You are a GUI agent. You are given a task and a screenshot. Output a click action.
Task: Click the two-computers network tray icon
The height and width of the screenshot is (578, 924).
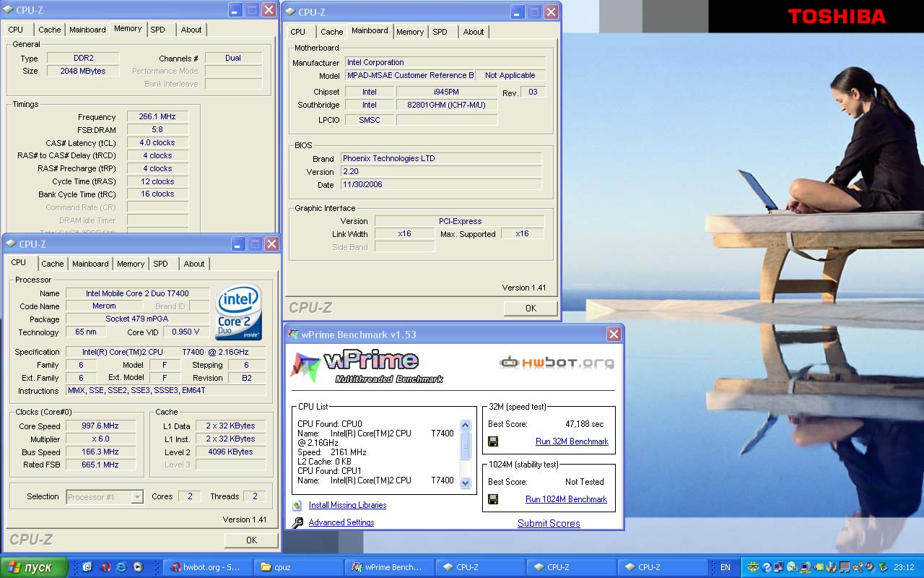click(x=779, y=567)
